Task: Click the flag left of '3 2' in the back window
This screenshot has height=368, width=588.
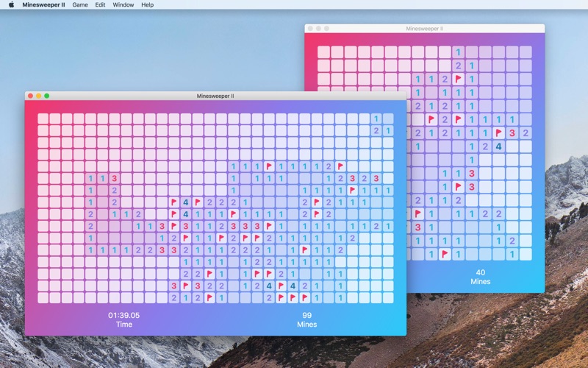Action: coord(498,132)
